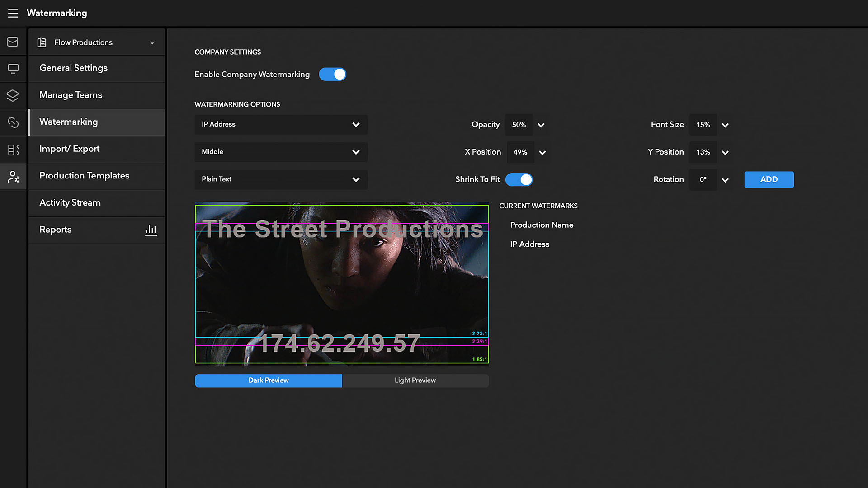Viewport: 868px width, 488px height.
Task: Click the ADD watermark button
Action: pos(769,179)
